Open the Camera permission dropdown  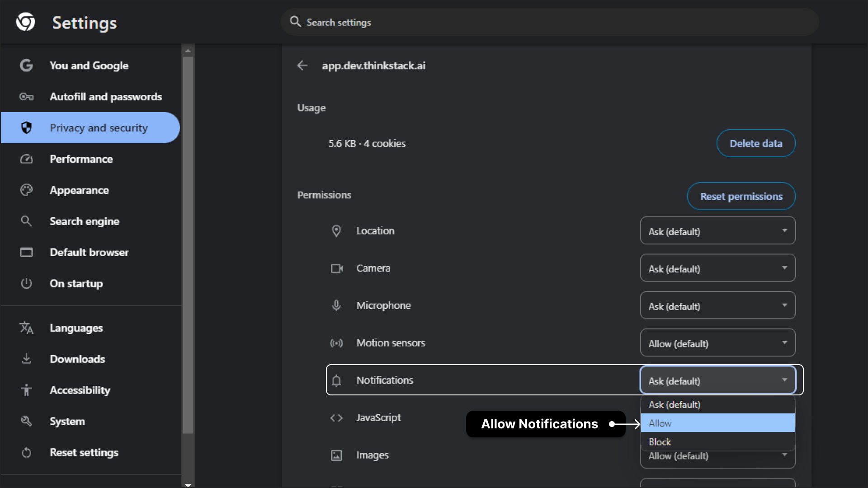(x=718, y=268)
